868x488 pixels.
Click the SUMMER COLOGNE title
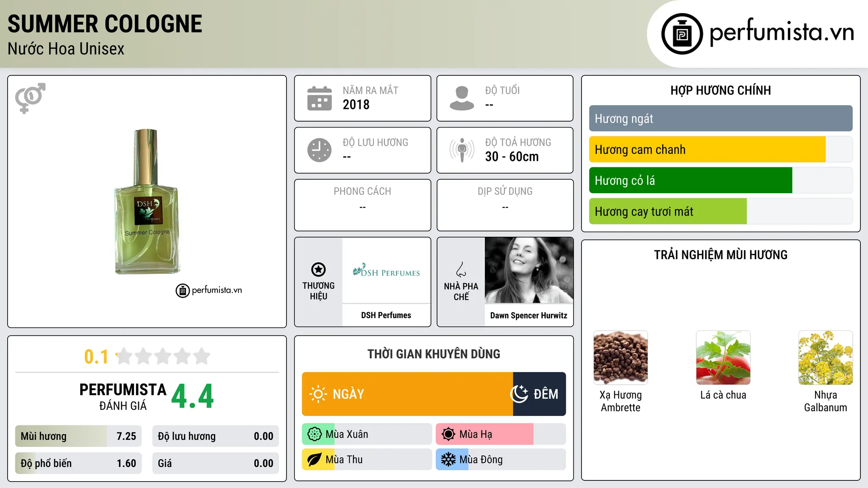105,24
